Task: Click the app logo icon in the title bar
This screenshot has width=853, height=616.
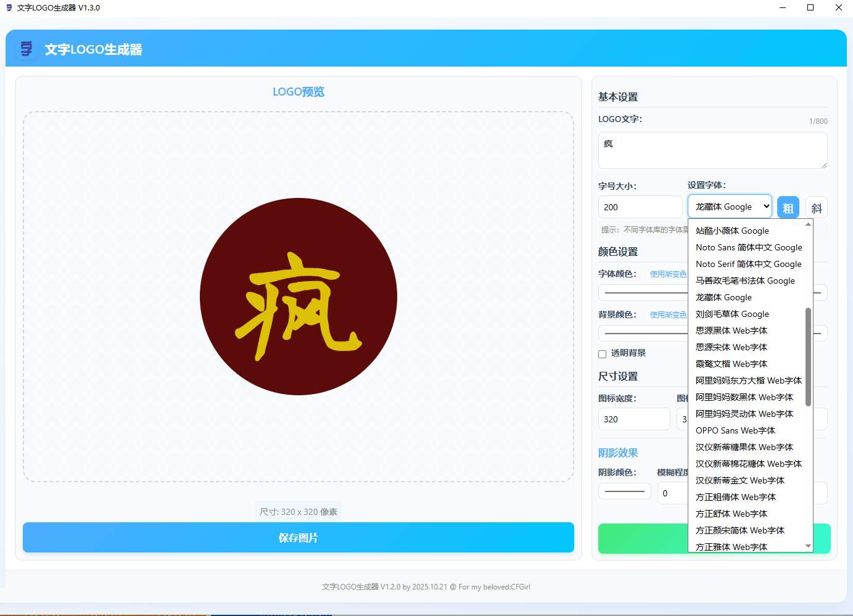Action: (x=9, y=7)
